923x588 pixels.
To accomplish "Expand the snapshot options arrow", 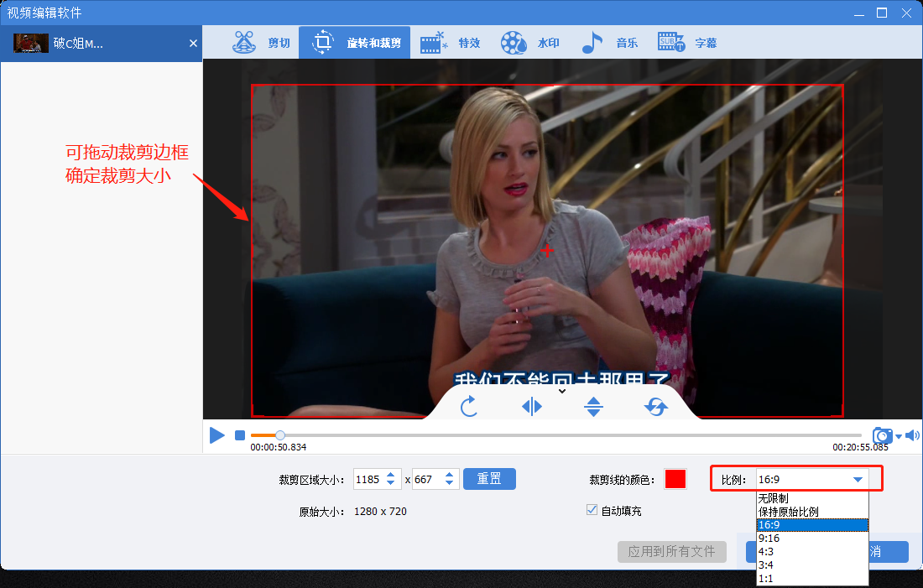I will [x=899, y=436].
